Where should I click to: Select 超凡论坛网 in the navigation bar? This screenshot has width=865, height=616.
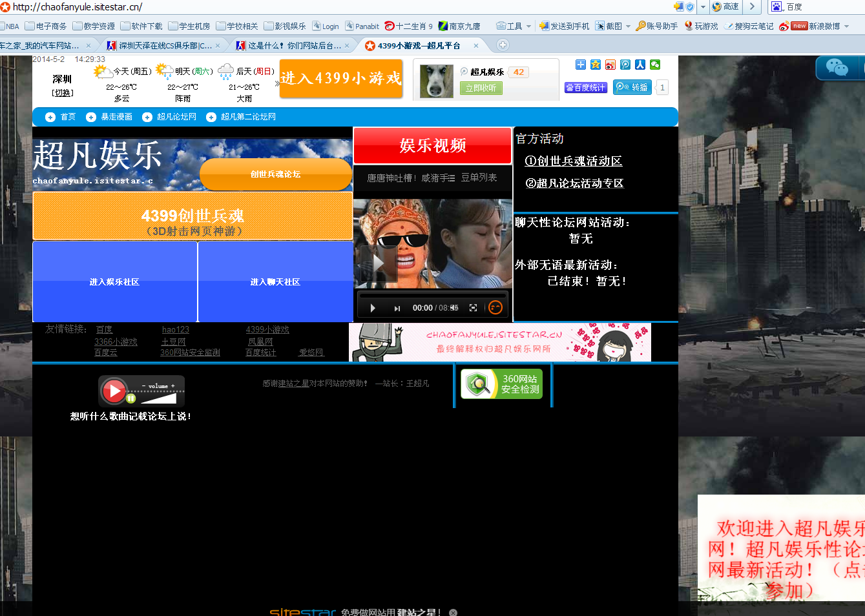tap(176, 117)
